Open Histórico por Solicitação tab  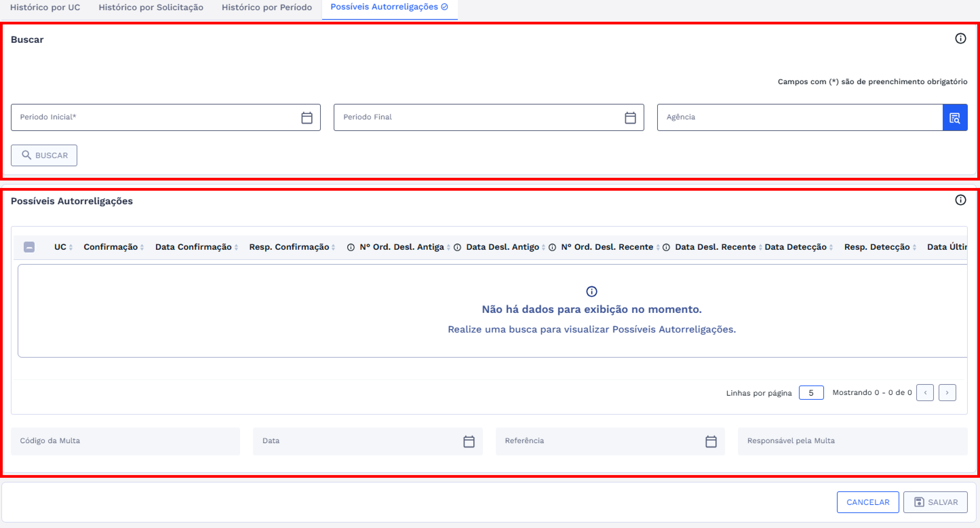[x=151, y=7]
